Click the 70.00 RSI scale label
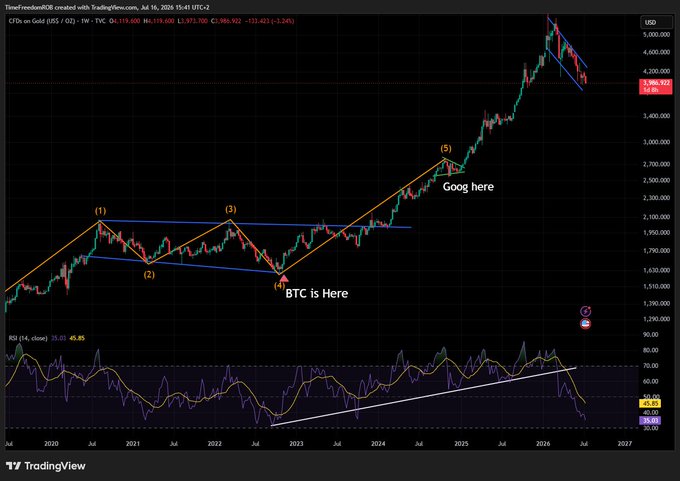Viewport: 680px width, 481px height. click(651, 366)
